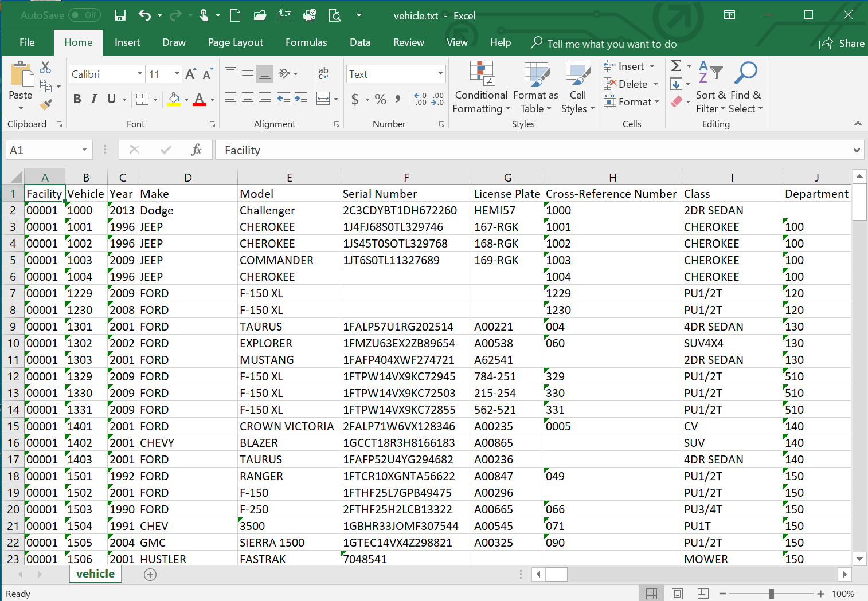Toggle the AutoSave switch
Screen dimensions: 868x601
[x=85, y=15]
